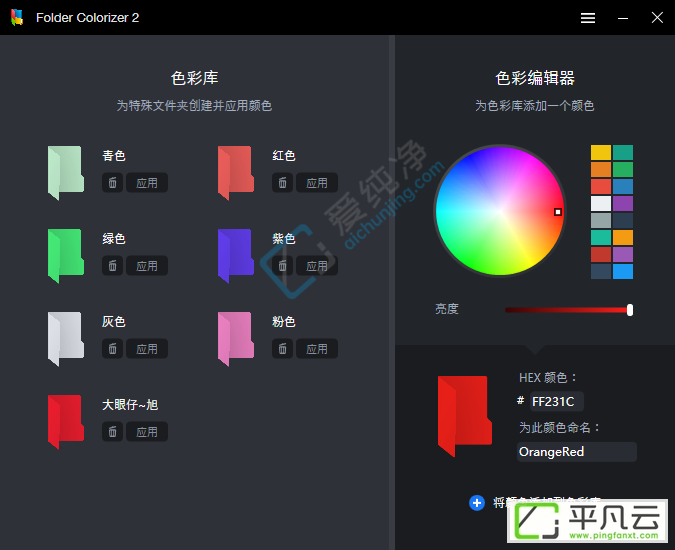The height and width of the screenshot is (550, 675).
Task: Delete the 红色 color with trash icon
Action: [x=282, y=183]
